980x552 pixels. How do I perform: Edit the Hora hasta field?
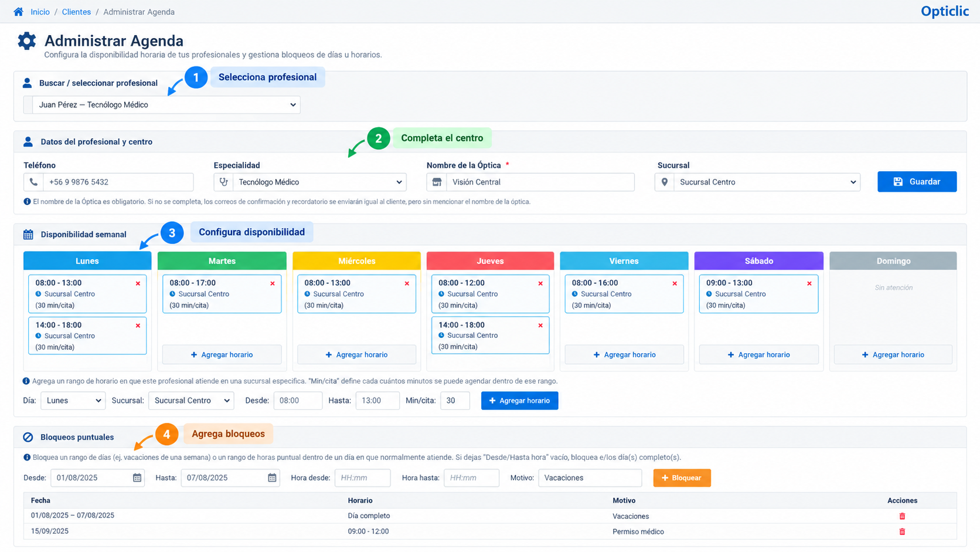point(471,478)
